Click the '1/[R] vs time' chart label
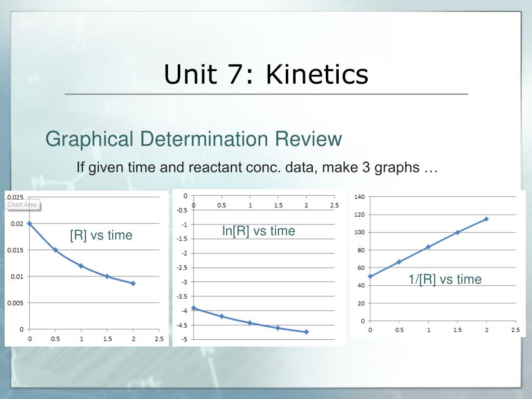Screen dimensions: 532x399 click(x=445, y=279)
